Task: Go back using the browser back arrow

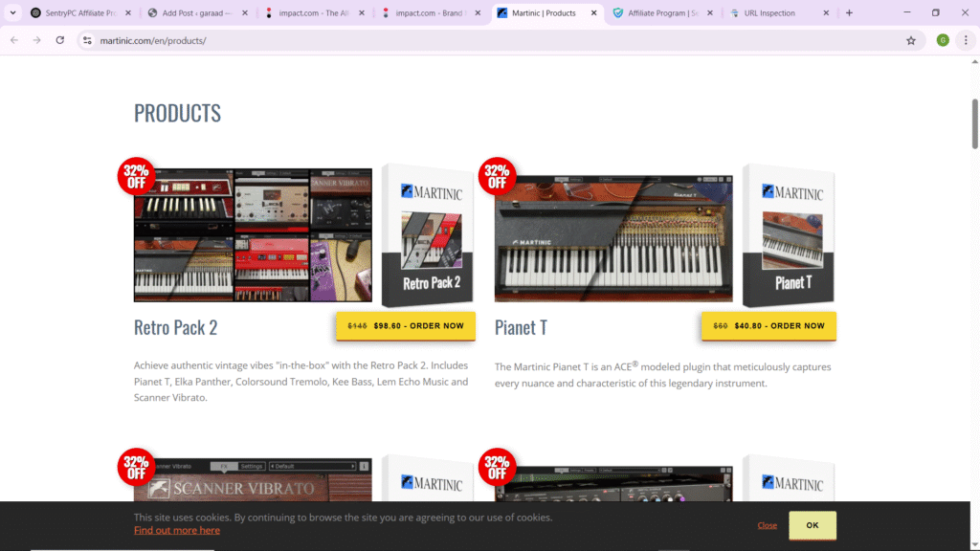Action: (x=13, y=40)
